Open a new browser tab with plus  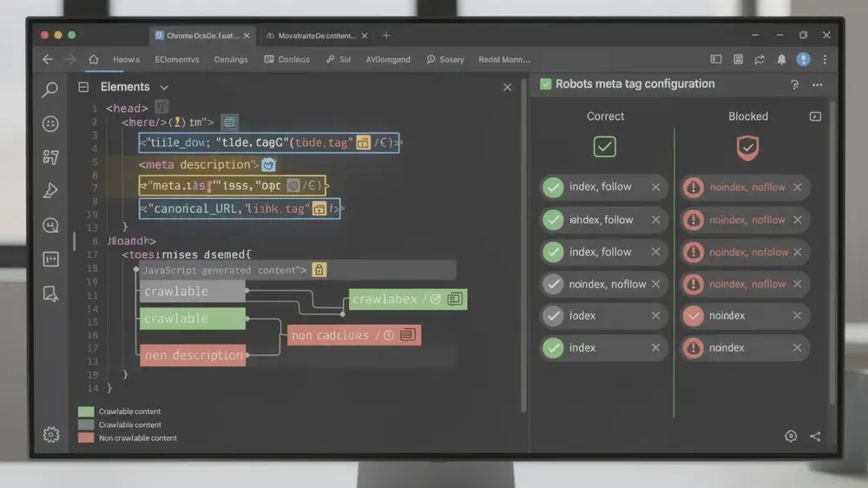(x=386, y=36)
